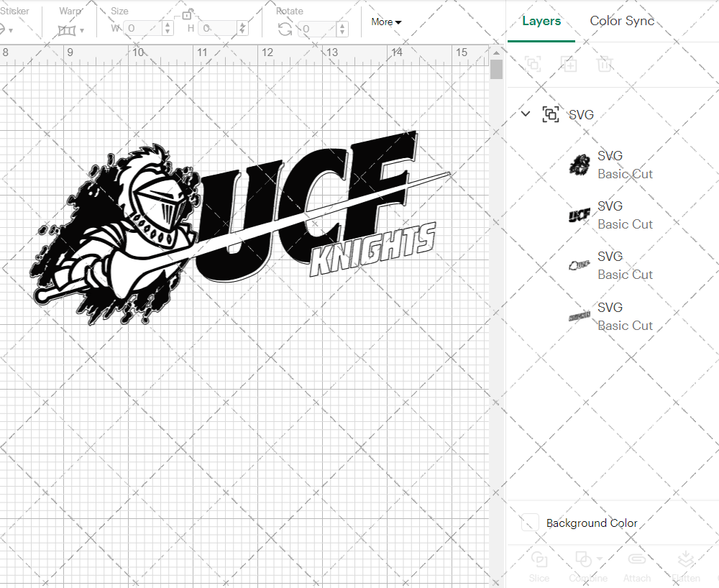Screen dimensions: 719x588
Task: Click the Delete icon in the Layers panel
Action: pos(605,64)
